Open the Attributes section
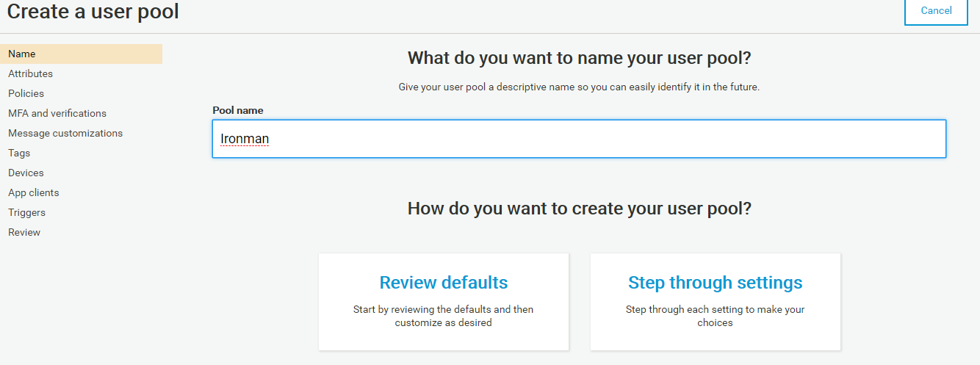 point(30,74)
